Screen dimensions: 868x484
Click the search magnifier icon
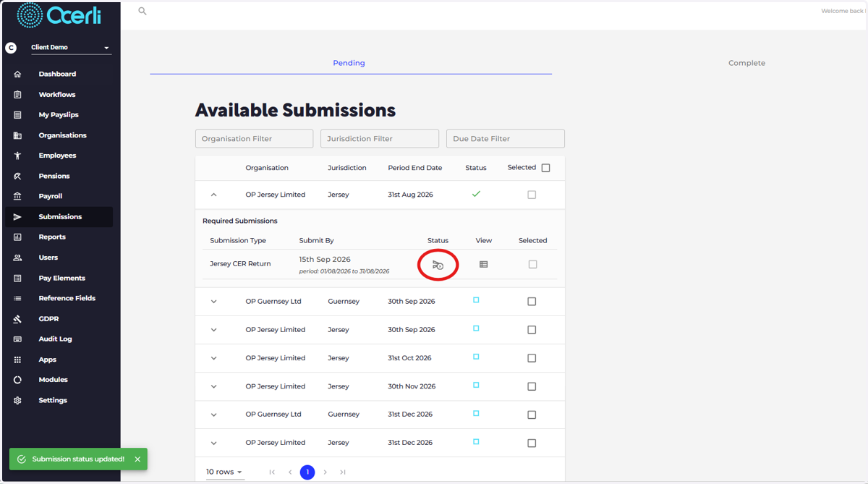(142, 11)
